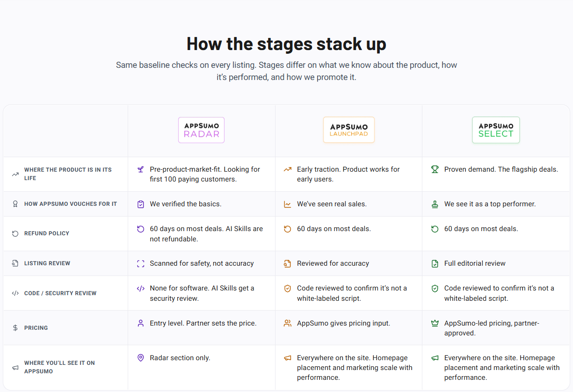Click the crown icon beside AppSumo-led pricing

click(435, 323)
